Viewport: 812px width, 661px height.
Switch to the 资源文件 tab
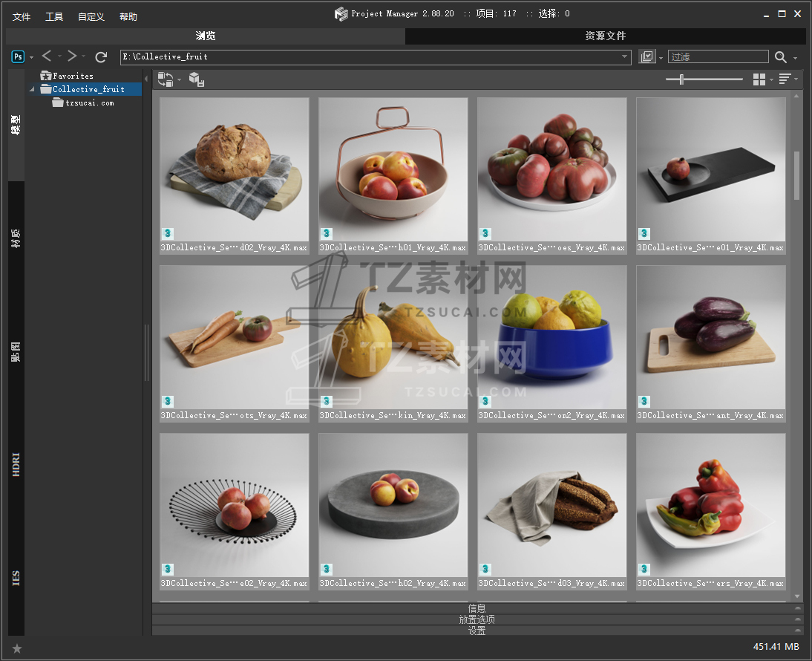pos(605,36)
